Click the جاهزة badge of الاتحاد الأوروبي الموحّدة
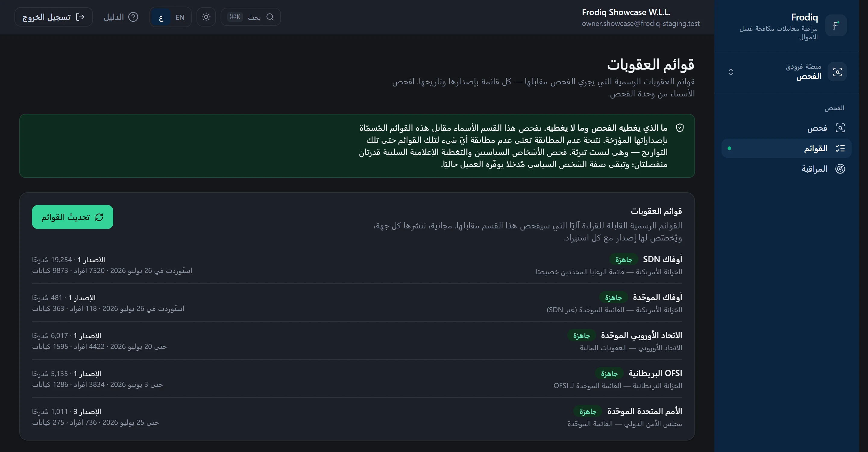868x452 pixels. click(582, 335)
